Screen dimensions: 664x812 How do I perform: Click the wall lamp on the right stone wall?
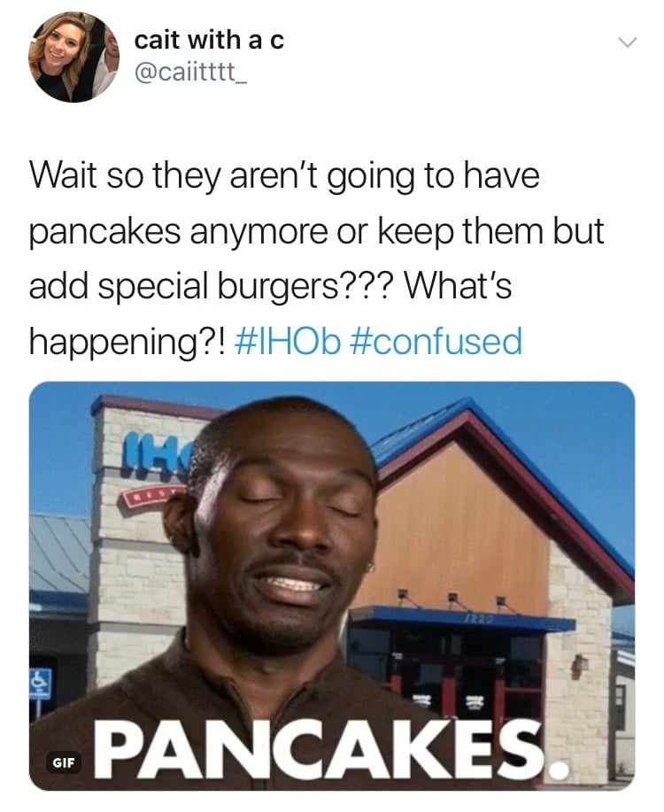tap(579, 665)
